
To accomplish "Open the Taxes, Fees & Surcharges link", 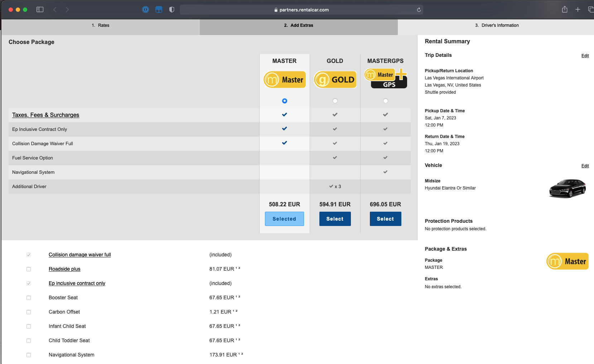I will pyautogui.click(x=45, y=115).
